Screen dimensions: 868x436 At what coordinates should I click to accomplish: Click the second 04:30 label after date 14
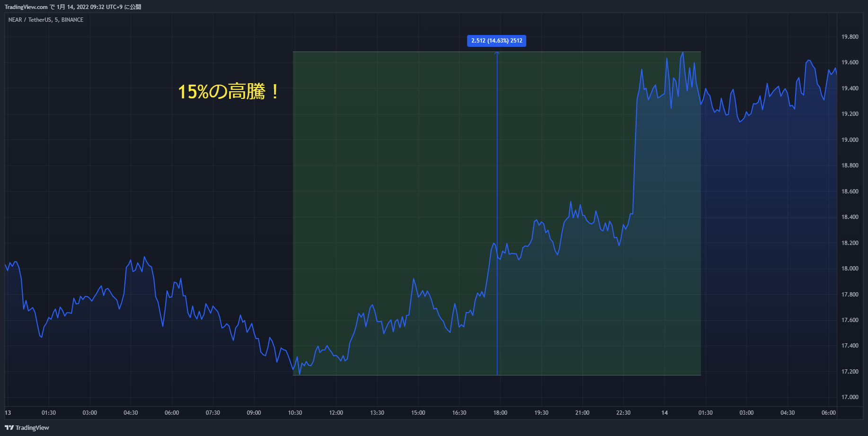point(788,413)
